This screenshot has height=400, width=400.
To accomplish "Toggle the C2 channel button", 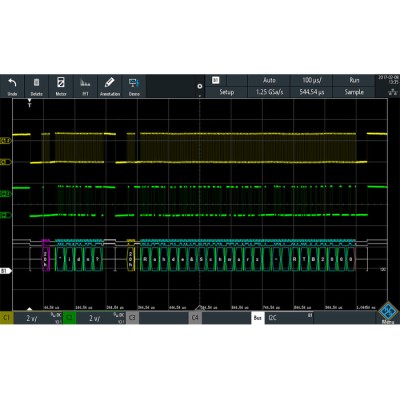I will pos(69,318).
